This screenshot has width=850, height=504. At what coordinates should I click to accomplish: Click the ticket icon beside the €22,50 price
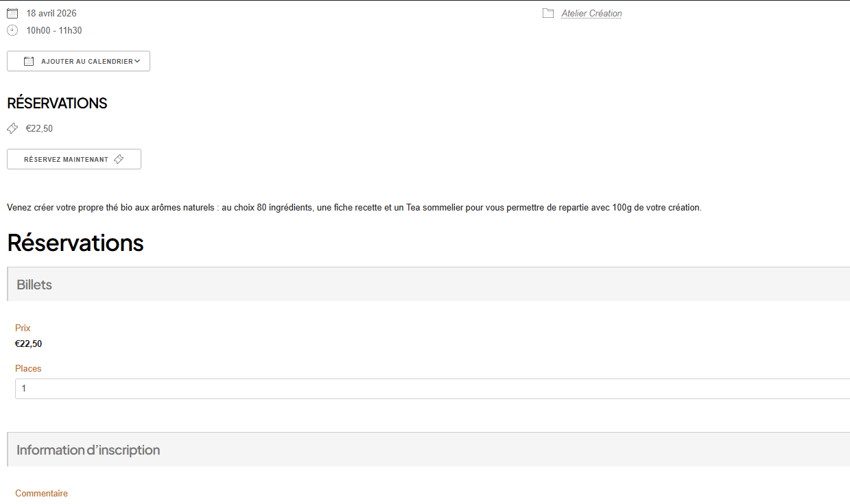(x=12, y=128)
